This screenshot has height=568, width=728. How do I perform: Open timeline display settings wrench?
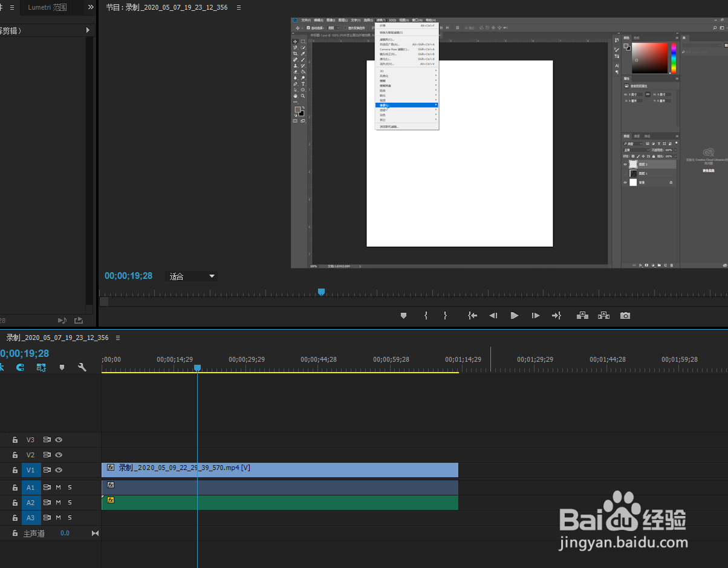pos(82,367)
